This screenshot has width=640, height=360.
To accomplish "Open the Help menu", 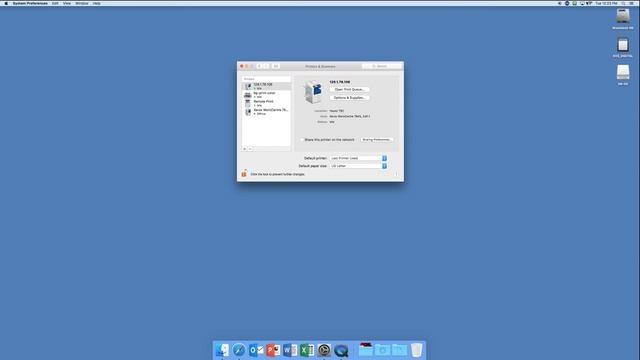I will tap(96, 3).
